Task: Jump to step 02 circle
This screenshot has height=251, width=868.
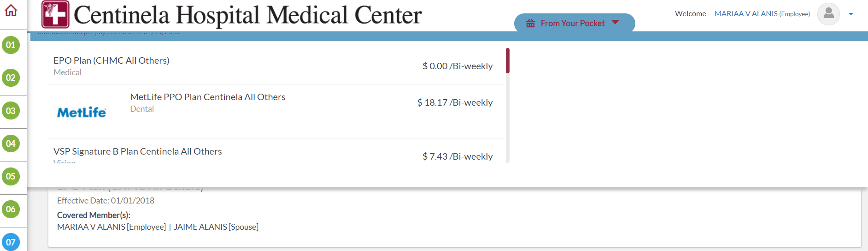Action: pyautogui.click(x=11, y=78)
